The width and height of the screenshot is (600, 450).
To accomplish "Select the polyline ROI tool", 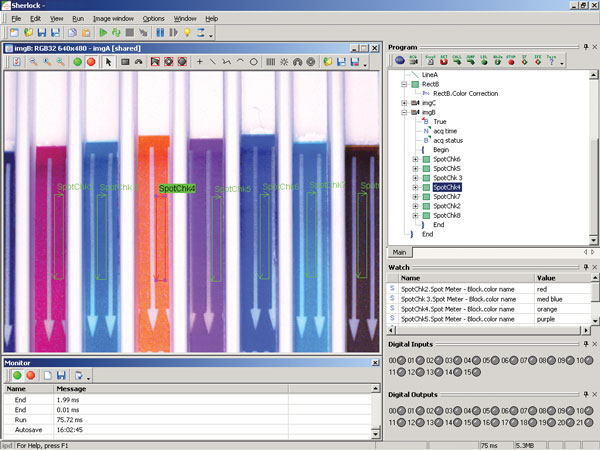I will pyautogui.click(x=227, y=62).
